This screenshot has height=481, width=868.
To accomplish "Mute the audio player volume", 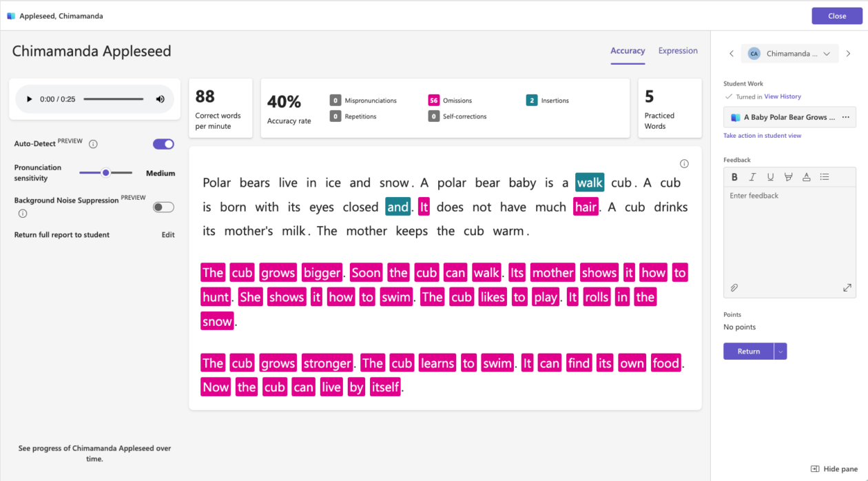I will coord(161,99).
